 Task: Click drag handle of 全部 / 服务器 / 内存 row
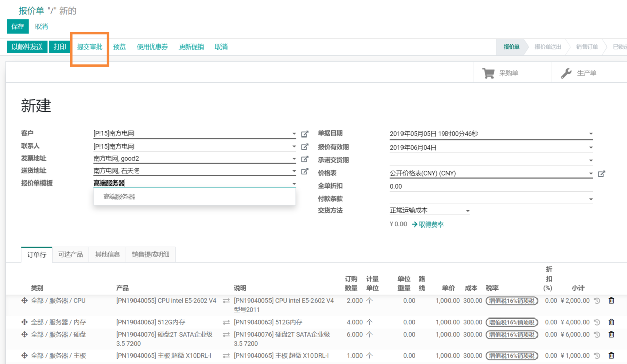pyautogui.click(x=24, y=322)
